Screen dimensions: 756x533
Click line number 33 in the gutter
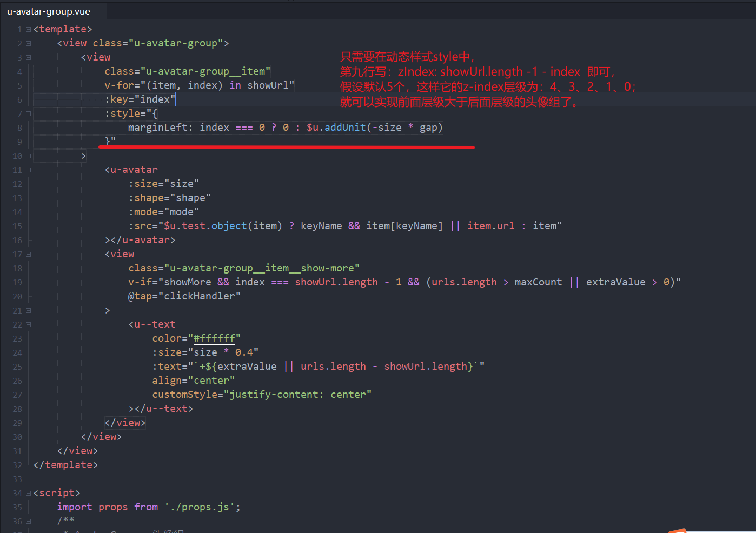pos(17,479)
